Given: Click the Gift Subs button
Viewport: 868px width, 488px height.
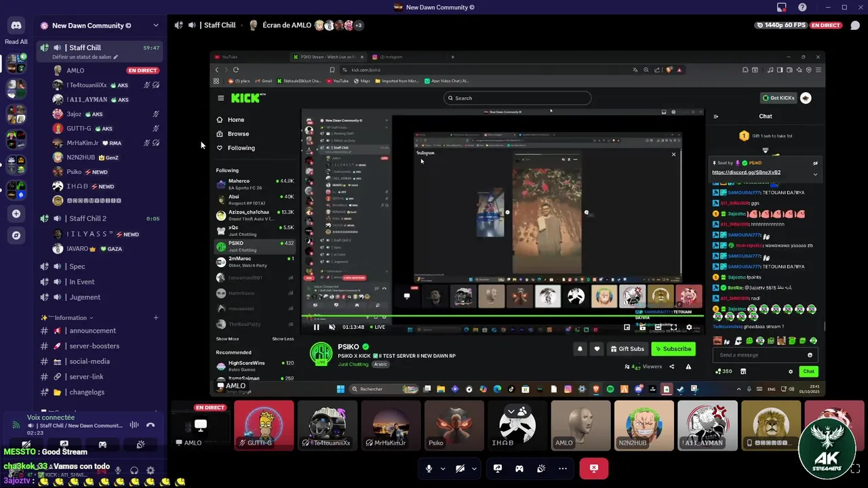Looking at the screenshot, I should click(627, 349).
